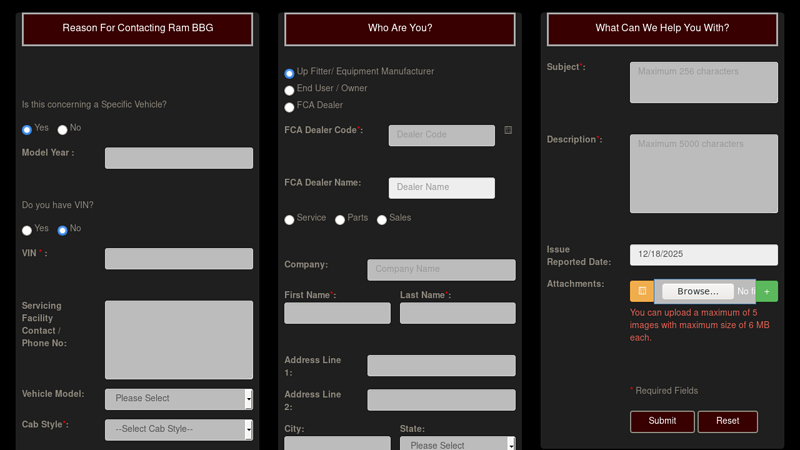The image size is (800, 450).
Task: Click the Dealer Name input field
Action: 442,188
